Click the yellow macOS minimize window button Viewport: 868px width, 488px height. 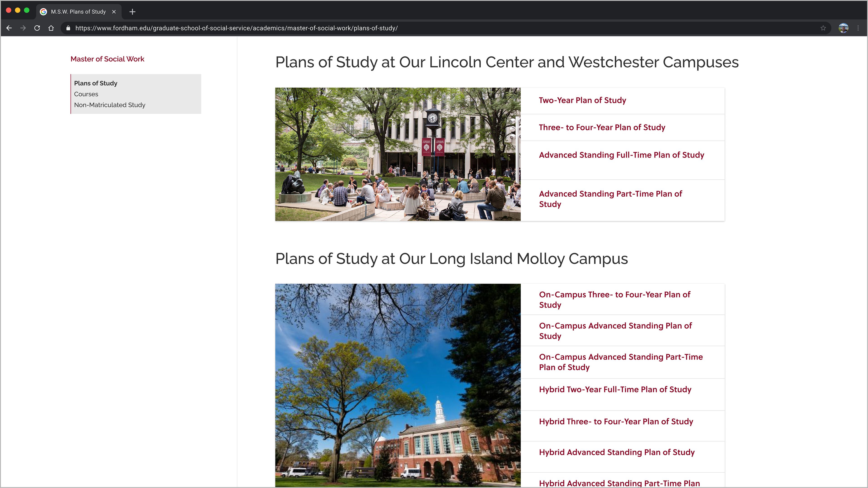point(18,10)
